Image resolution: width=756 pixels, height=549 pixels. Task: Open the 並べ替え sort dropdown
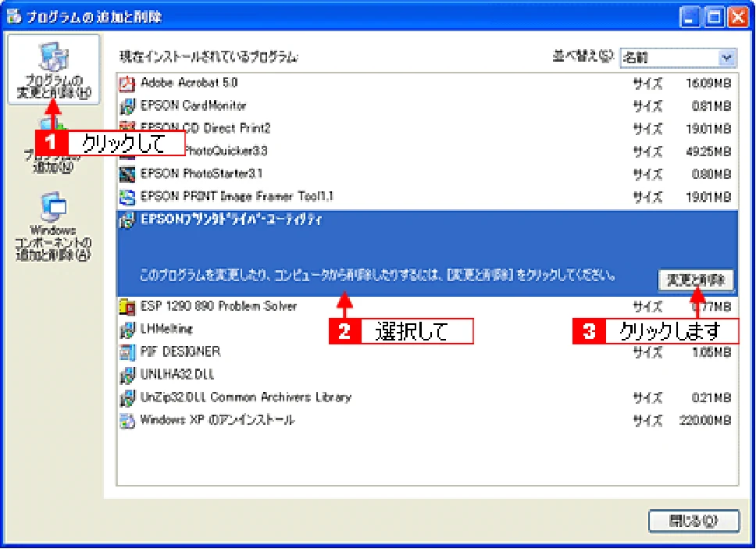[x=679, y=58]
